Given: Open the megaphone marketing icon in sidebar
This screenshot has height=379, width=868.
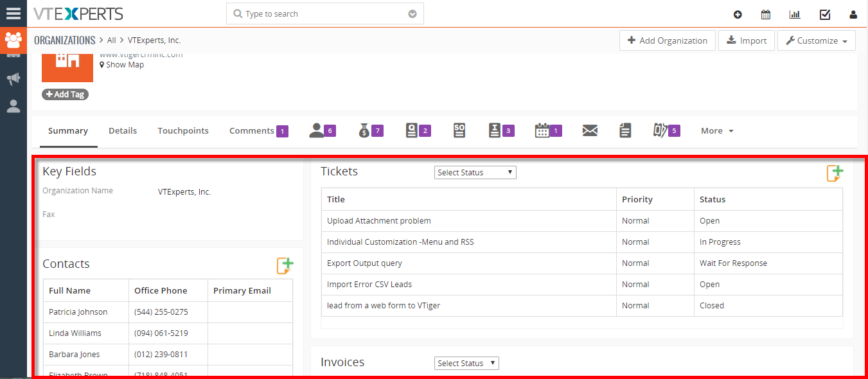Looking at the screenshot, I should pyautogui.click(x=13, y=79).
